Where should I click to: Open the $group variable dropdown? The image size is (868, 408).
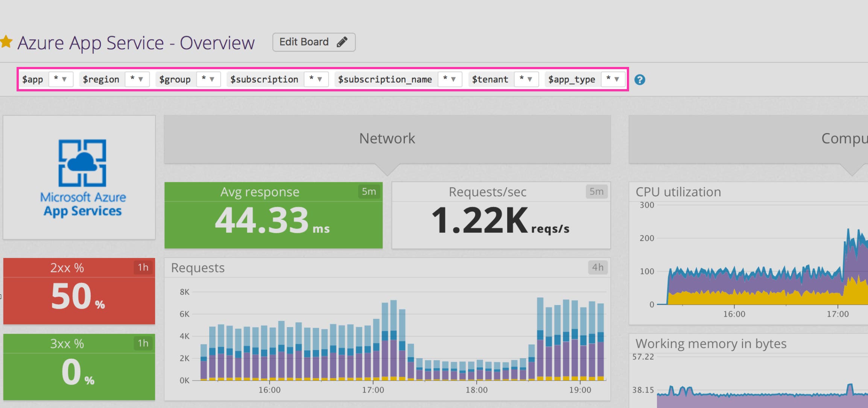coord(208,79)
